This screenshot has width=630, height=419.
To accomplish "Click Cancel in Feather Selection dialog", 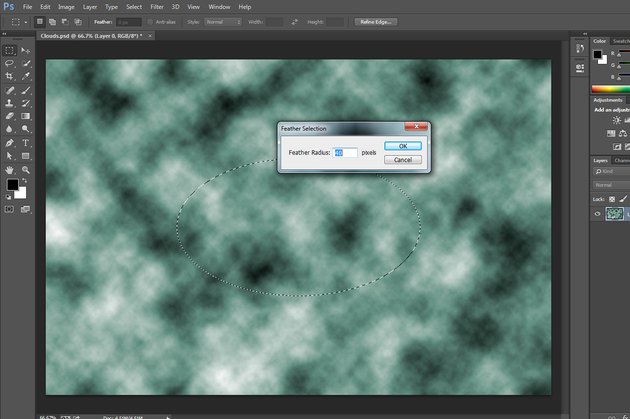I will point(403,160).
